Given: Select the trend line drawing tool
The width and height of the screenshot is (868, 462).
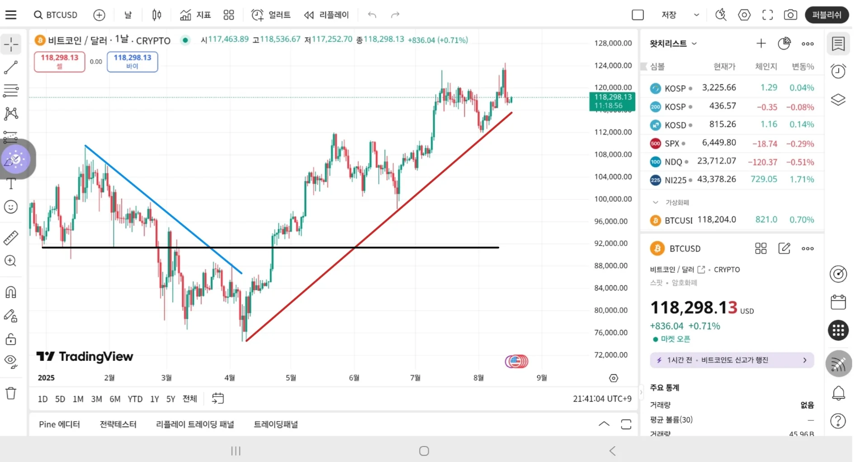Looking at the screenshot, I should coord(11,68).
